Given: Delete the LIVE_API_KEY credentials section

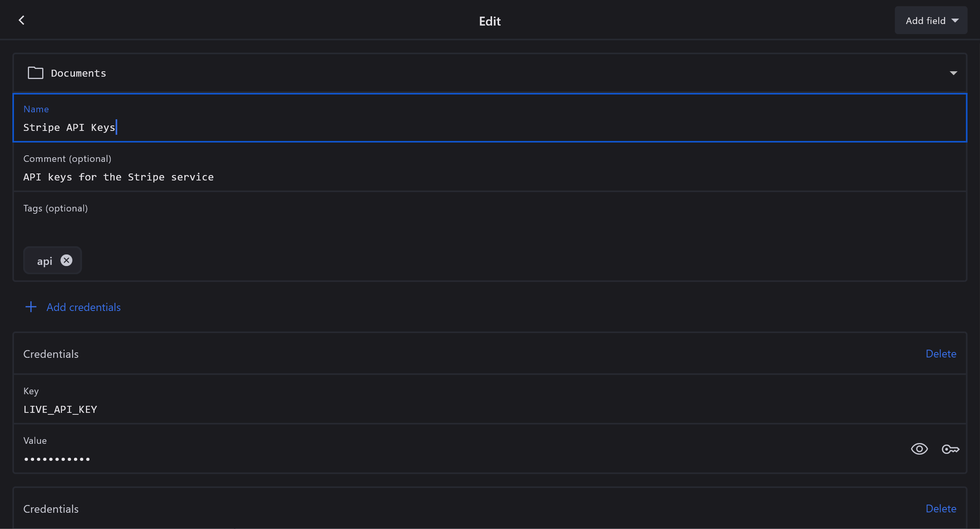Looking at the screenshot, I should pos(941,354).
